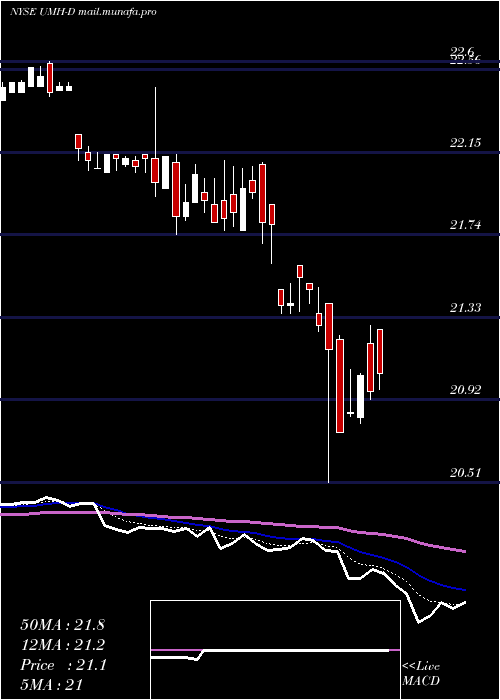Click the 12MA : 21.2 readout

62,645
